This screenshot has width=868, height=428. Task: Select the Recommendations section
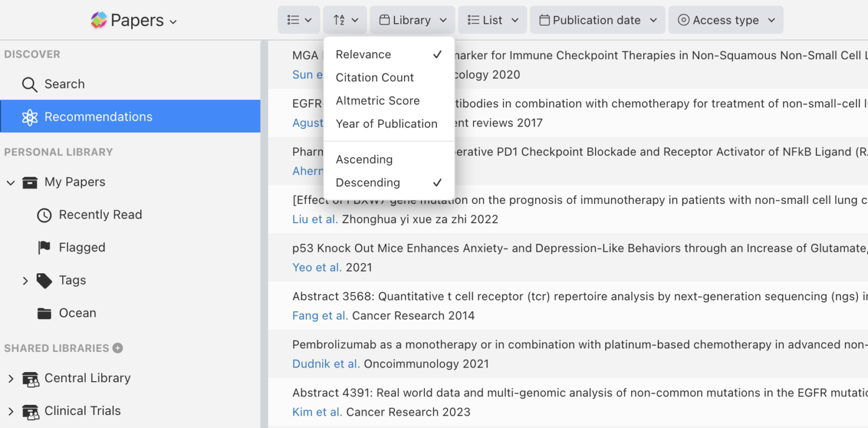[x=98, y=116]
